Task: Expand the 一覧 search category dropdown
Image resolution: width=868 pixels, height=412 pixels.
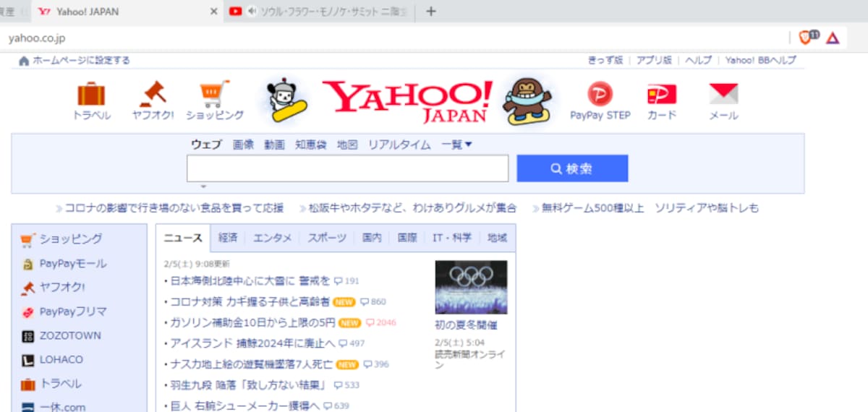Action: pyautogui.click(x=456, y=145)
